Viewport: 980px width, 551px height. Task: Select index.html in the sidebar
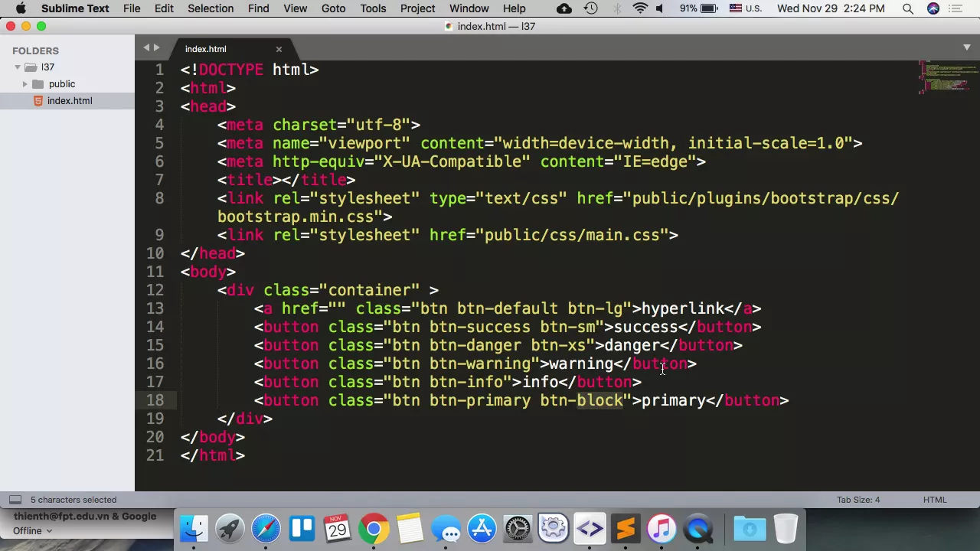point(69,101)
